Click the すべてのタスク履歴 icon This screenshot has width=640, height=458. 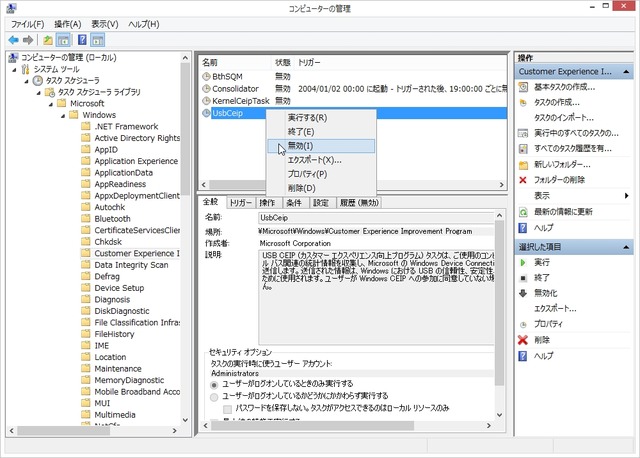[x=523, y=149]
